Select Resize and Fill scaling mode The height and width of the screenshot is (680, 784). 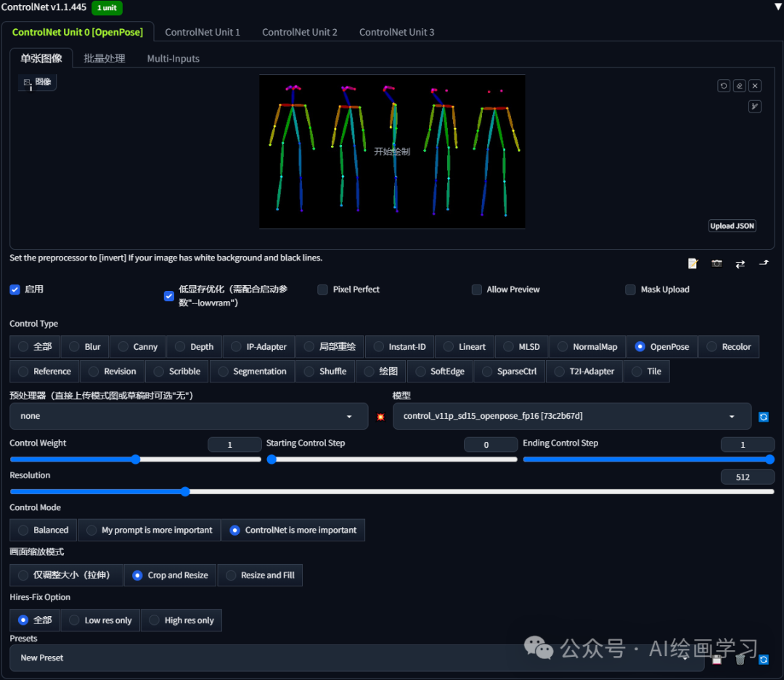260,575
